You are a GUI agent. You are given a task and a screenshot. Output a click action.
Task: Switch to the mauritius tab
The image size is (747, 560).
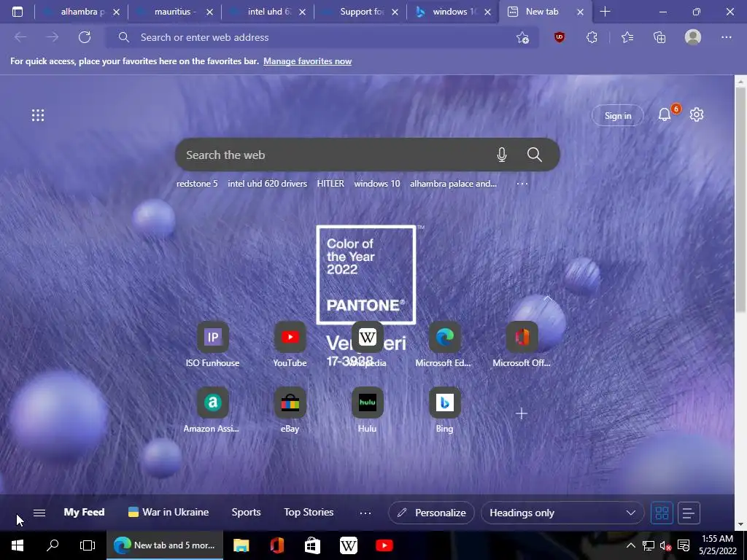click(174, 12)
